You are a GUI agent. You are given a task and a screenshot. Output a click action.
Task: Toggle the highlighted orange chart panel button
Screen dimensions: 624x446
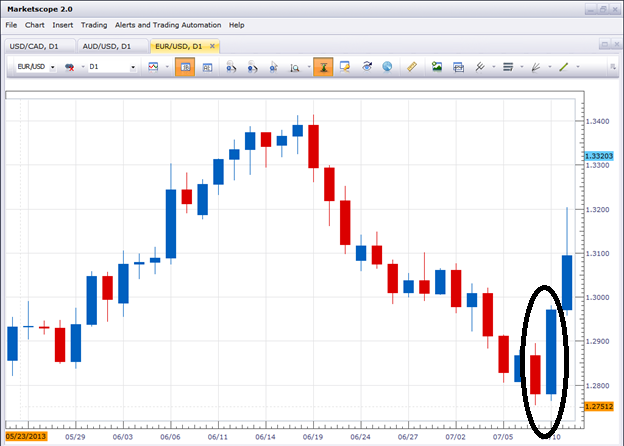click(184, 67)
